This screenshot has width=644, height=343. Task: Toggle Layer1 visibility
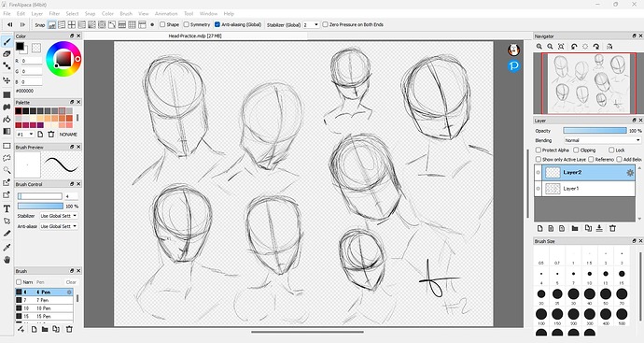pos(538,189)
